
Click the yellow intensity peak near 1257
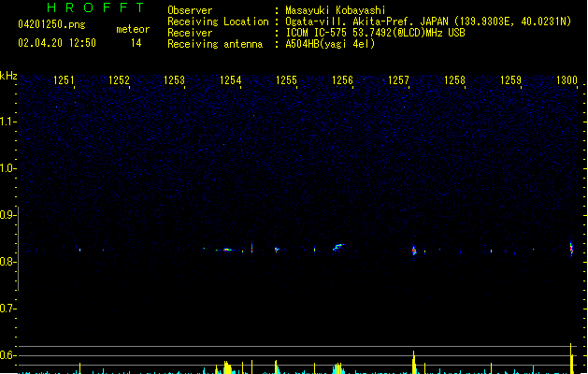tap(414, 362)
